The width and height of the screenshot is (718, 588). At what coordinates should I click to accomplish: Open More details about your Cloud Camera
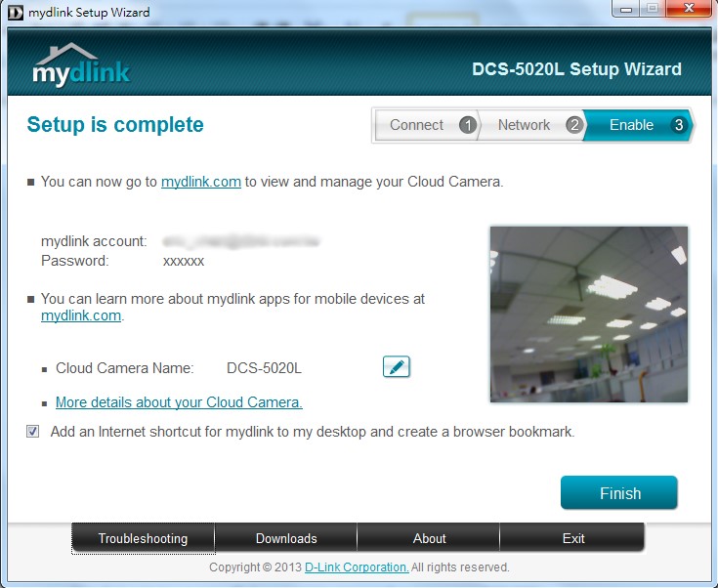[179, 402]
